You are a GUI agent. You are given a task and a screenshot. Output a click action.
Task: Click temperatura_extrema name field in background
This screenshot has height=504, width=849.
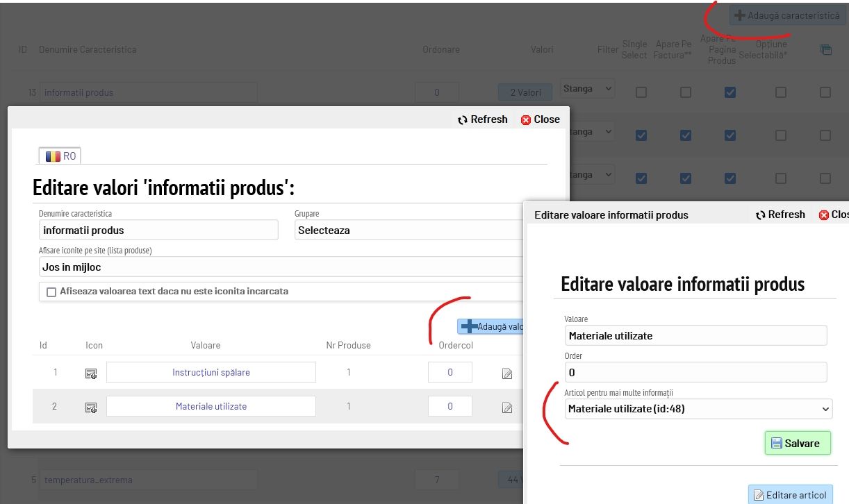[148, 480]
